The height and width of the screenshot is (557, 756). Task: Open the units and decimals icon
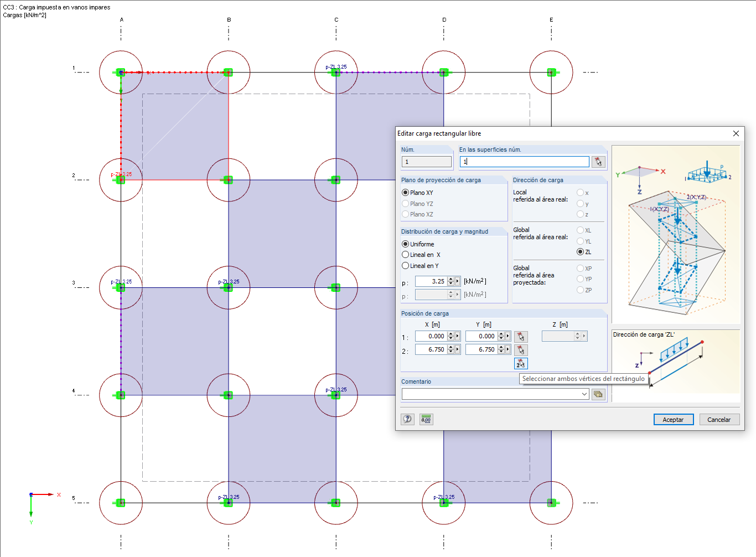click(426, 419)
